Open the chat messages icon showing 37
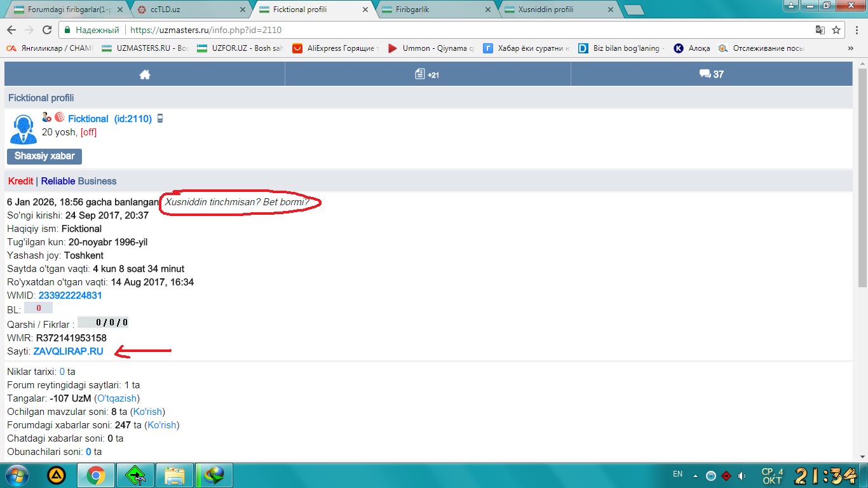Image resolution: width=868 pixels, height=488 pixels. click(x=711, y=74)
